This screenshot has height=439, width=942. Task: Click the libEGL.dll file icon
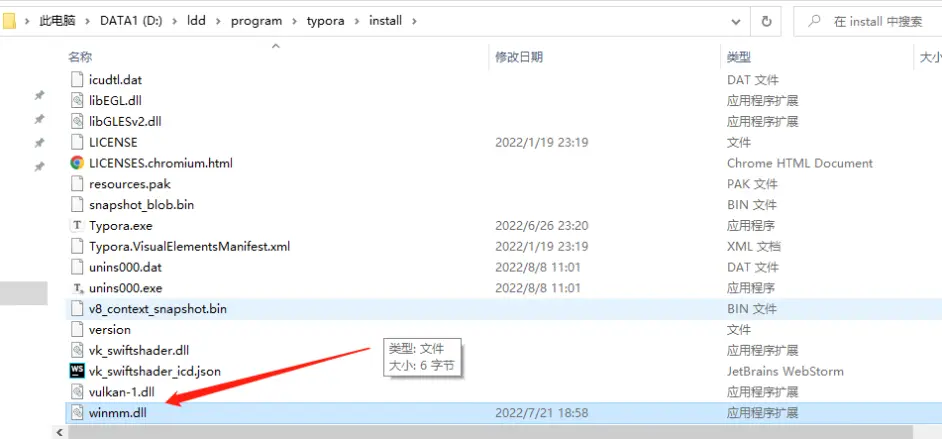click(x=76, y=100)
